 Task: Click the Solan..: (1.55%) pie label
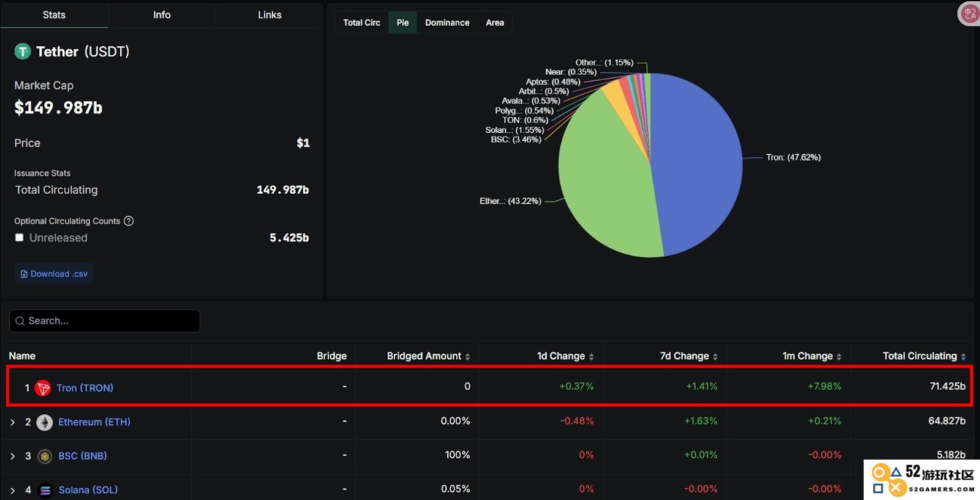pyautogui.click(x=514, y=130)
